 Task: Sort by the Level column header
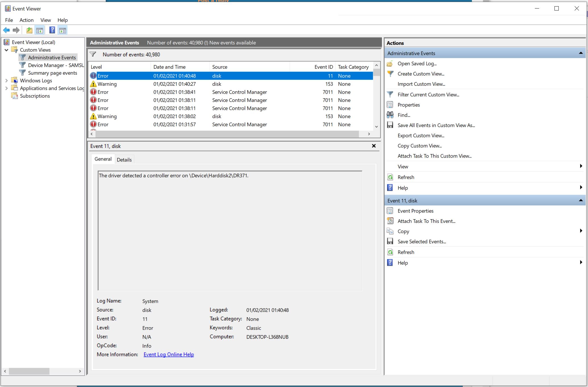point(119,67)
